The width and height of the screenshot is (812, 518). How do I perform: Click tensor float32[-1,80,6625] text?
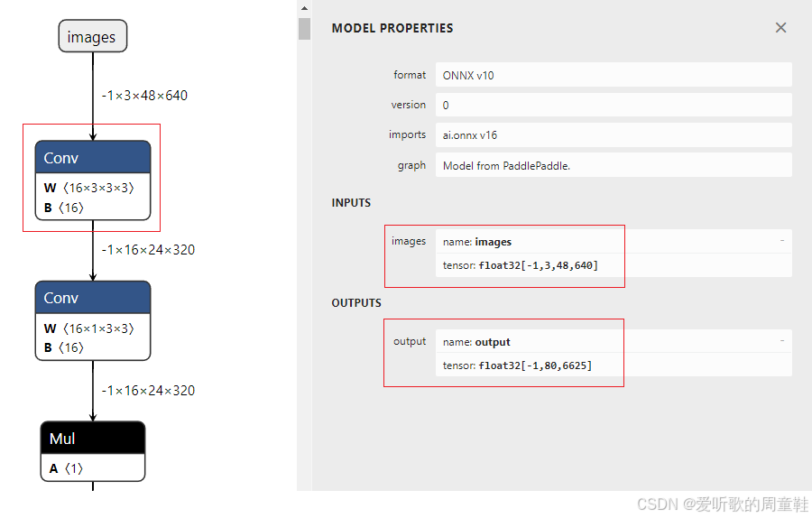(517, 365)
